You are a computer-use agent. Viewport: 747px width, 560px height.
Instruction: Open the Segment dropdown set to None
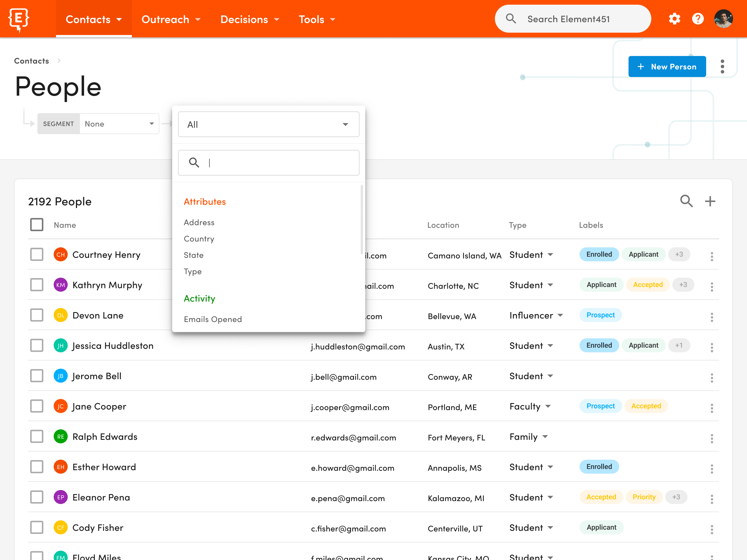tap(119, 124)
